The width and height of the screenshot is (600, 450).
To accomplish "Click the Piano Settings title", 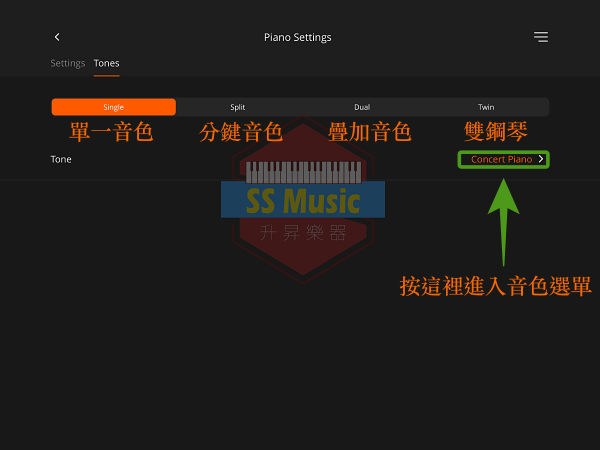I will click(x=297, y=37).
